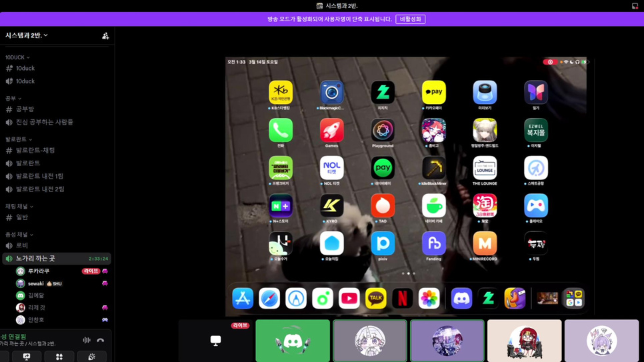Select the red-haired character participant tile
644x362 pixels.
pos(524,341)
